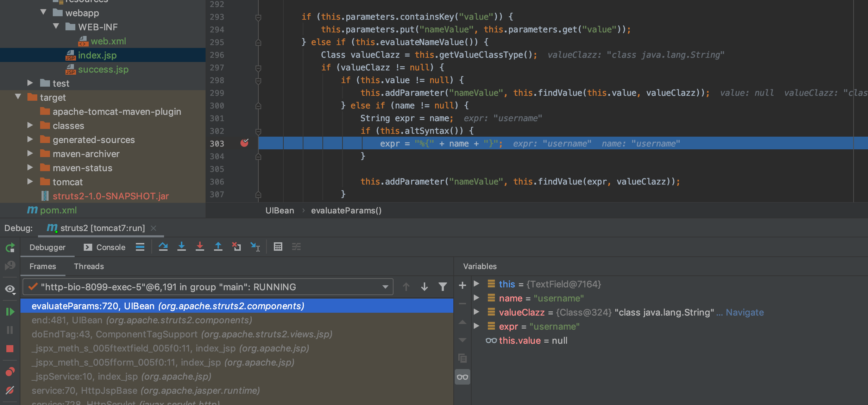Click Resume Program icon
The width and height of the screenshot is (868, 405).
click(10, 312)
